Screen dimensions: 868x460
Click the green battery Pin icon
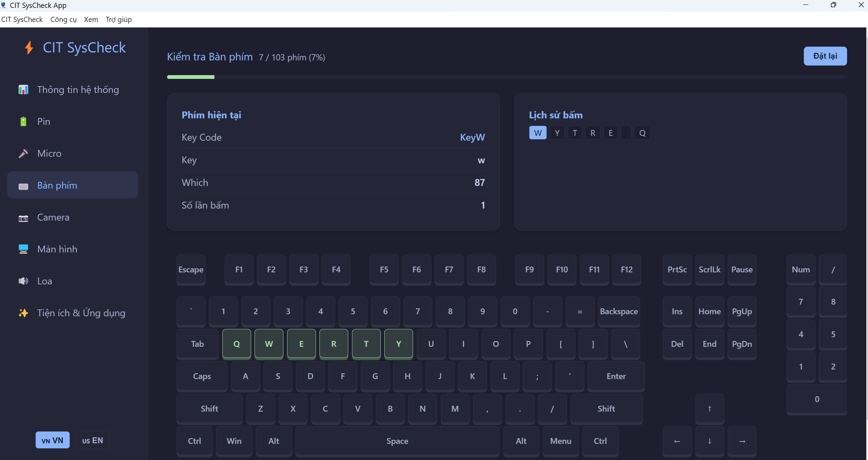[x=23, y=121]
